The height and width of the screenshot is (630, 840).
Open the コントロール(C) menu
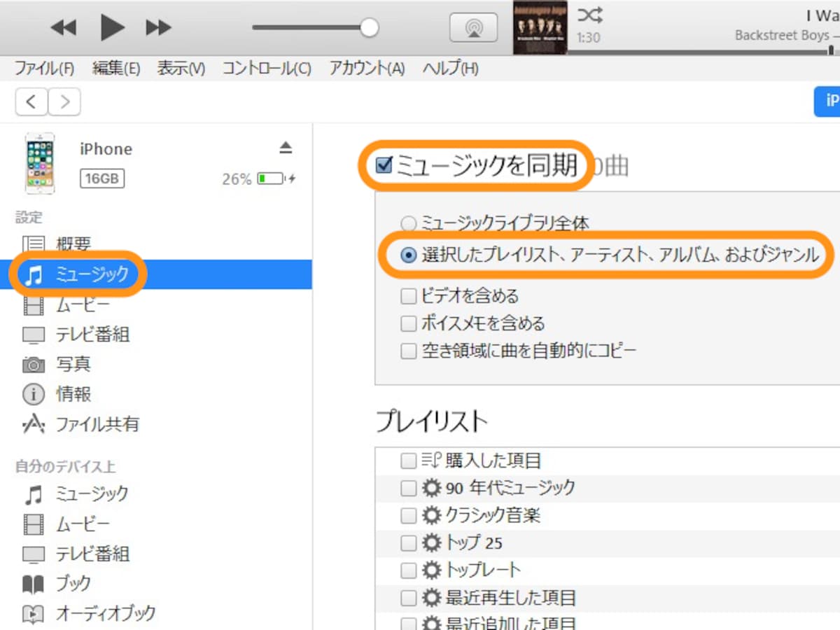[x=267, y=68]
